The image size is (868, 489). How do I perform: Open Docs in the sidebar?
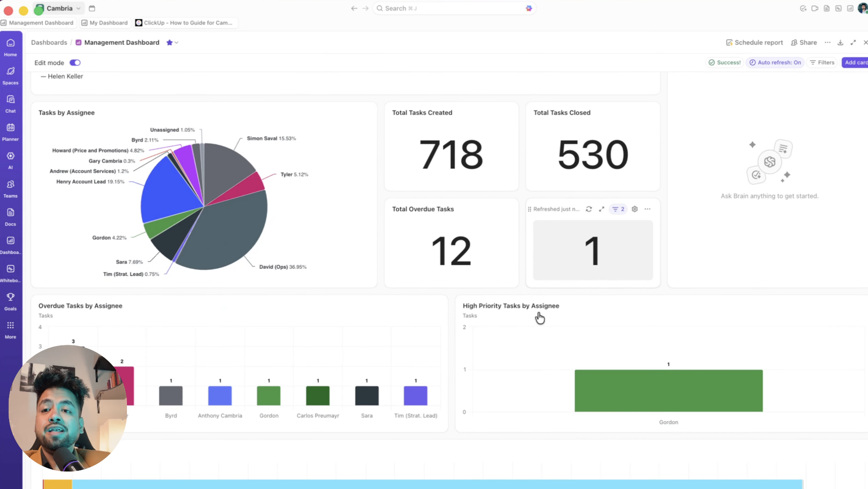tap(10, 217)
